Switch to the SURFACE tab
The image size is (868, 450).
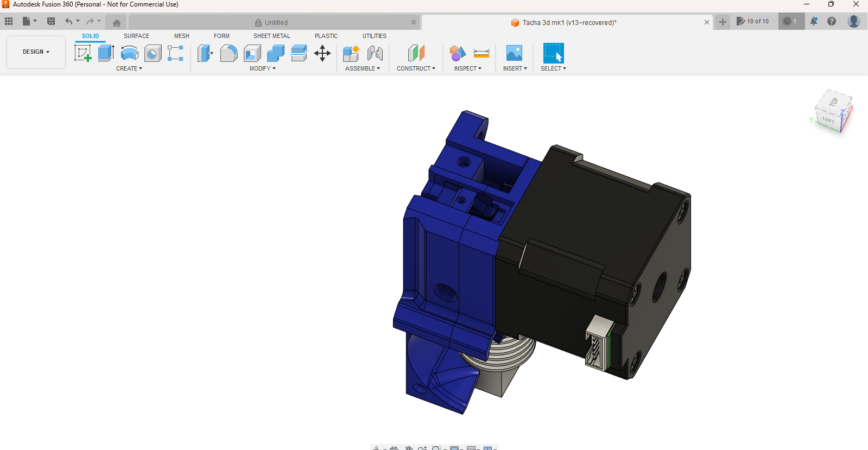pos(136,36)
